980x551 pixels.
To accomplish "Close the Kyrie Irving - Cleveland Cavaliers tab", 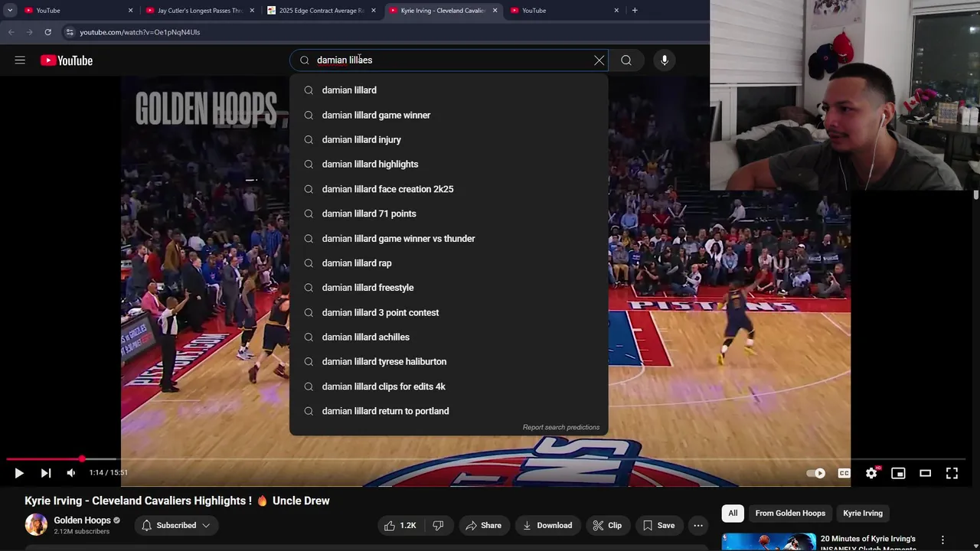I will pos(495,11).
